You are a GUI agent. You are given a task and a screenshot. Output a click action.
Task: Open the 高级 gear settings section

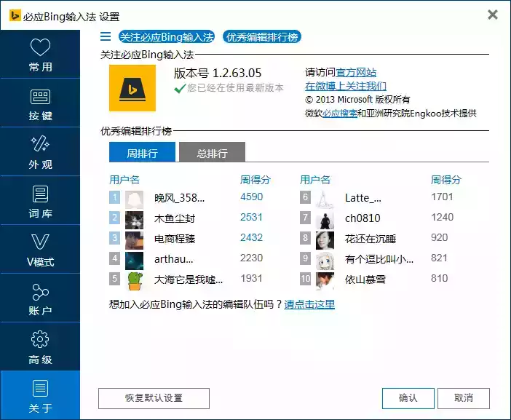point(40,346)
